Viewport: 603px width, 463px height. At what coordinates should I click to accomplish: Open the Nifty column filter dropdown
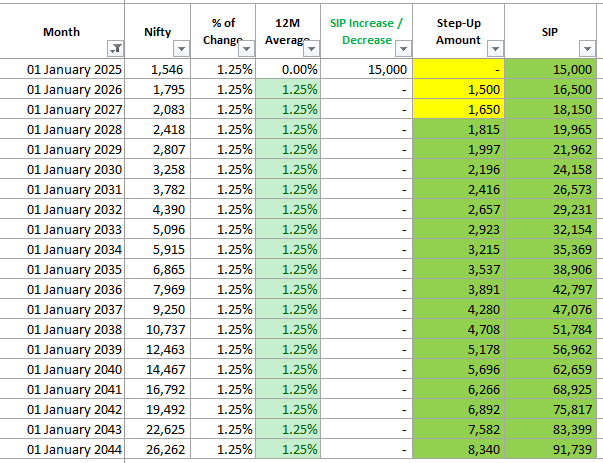[x=180, y=48]
